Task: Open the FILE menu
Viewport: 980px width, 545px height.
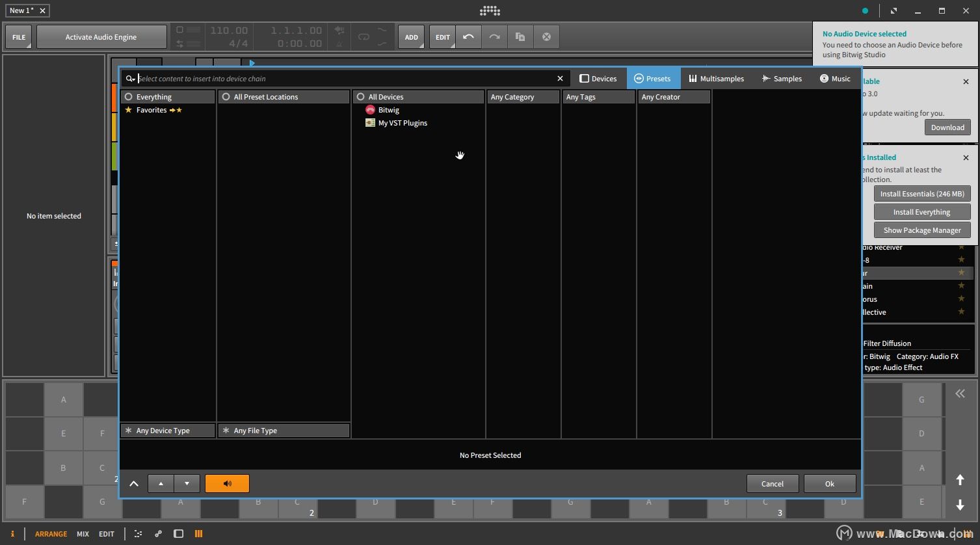Action: (19, 37)
